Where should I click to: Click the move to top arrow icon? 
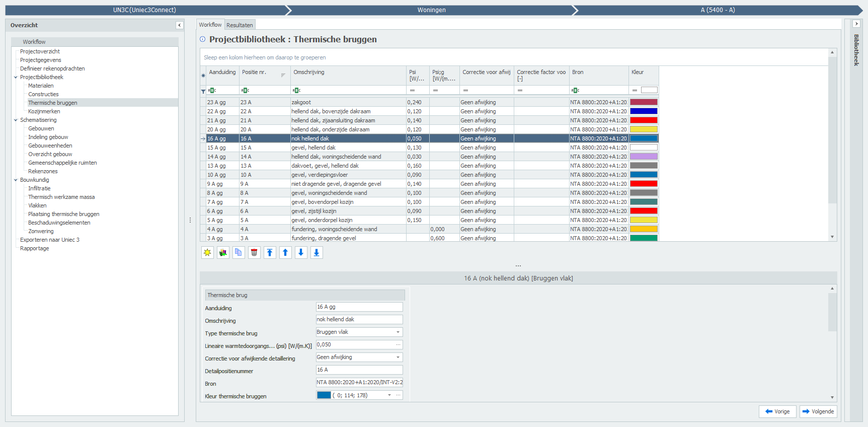coord(270,253)
